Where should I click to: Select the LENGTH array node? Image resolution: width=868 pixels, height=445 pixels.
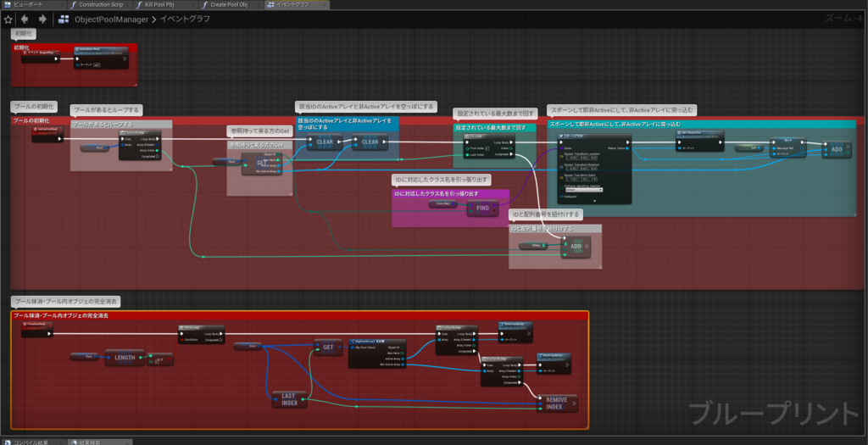coord(125,358)
